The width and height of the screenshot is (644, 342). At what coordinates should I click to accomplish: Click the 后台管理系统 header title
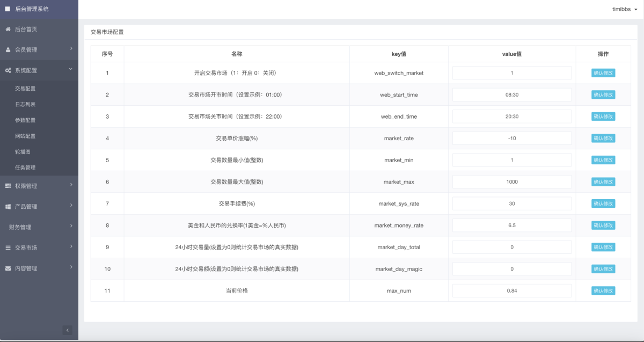(x=32, y=9)
